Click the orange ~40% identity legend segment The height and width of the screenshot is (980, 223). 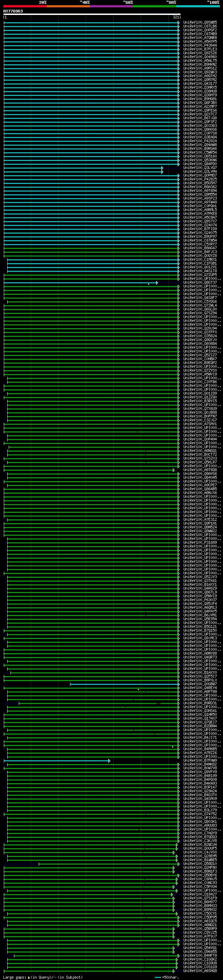[x=68, y=6]
